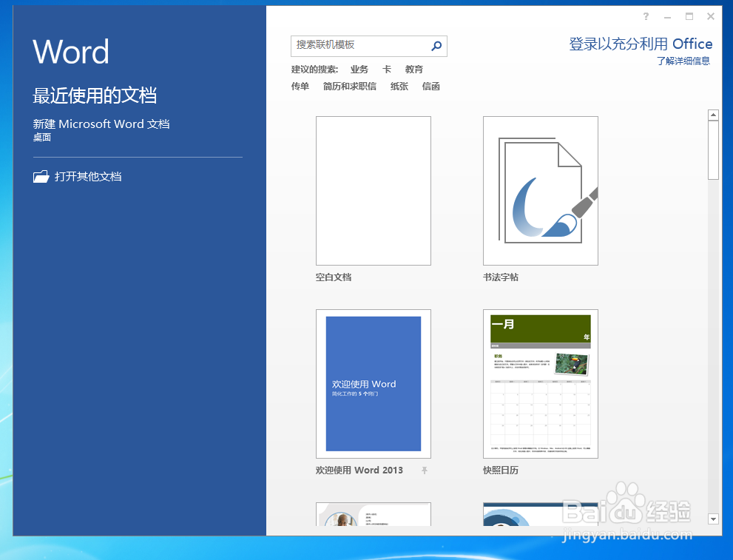Screen dimensions: 733x560
Task: Select the 简历和求职信 suggested search
Action: coord(350,87)
